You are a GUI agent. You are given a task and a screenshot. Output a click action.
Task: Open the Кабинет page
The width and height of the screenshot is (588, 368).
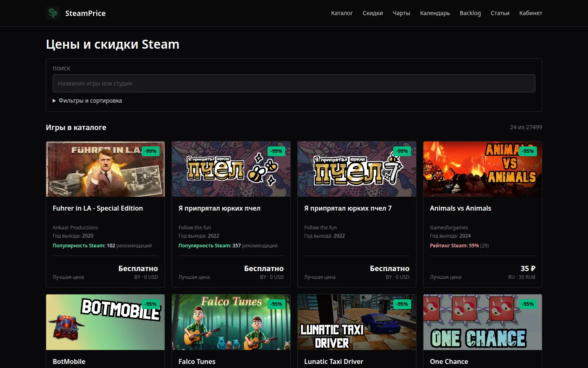[x=531, y=13]
